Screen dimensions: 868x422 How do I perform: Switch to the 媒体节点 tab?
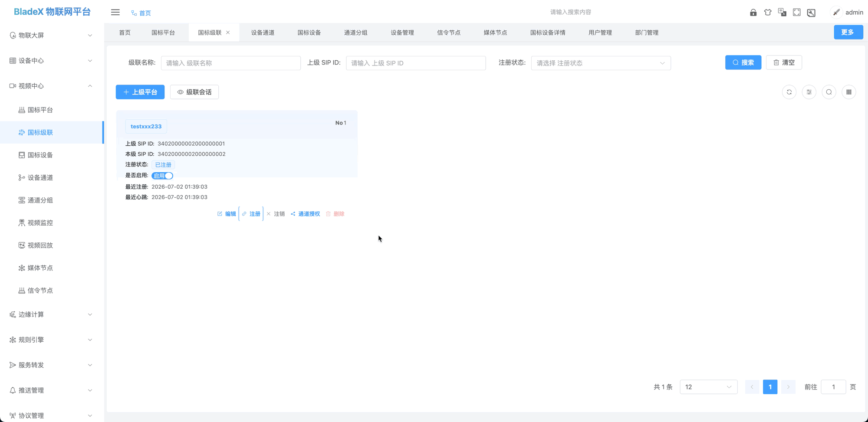(495, 33)
